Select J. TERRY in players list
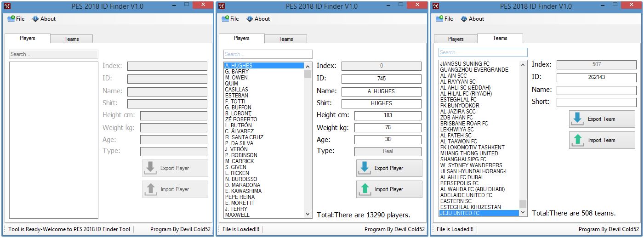 [264, 209]
